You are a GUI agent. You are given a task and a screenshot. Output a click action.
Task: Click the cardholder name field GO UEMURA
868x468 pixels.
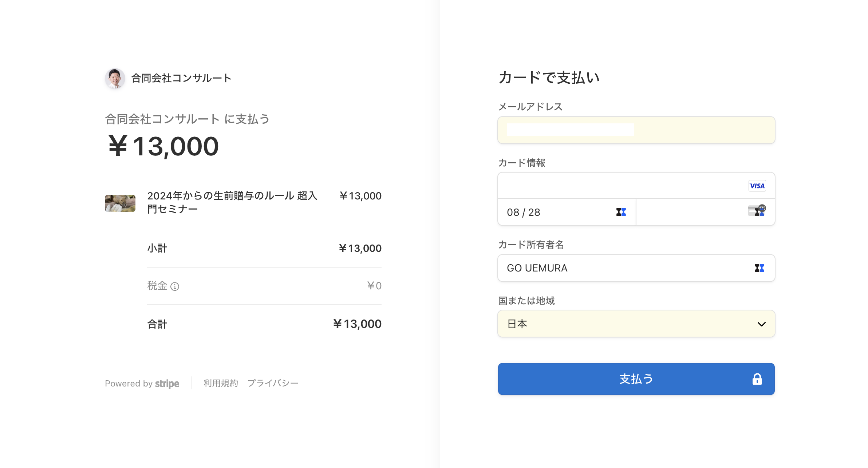tap(636, 268)
